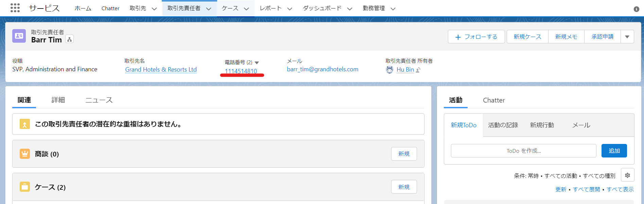The width and height of the screenshot is (644, 204).
Task: Open the 商談 (0) related list title
Action: click(47, 154)
